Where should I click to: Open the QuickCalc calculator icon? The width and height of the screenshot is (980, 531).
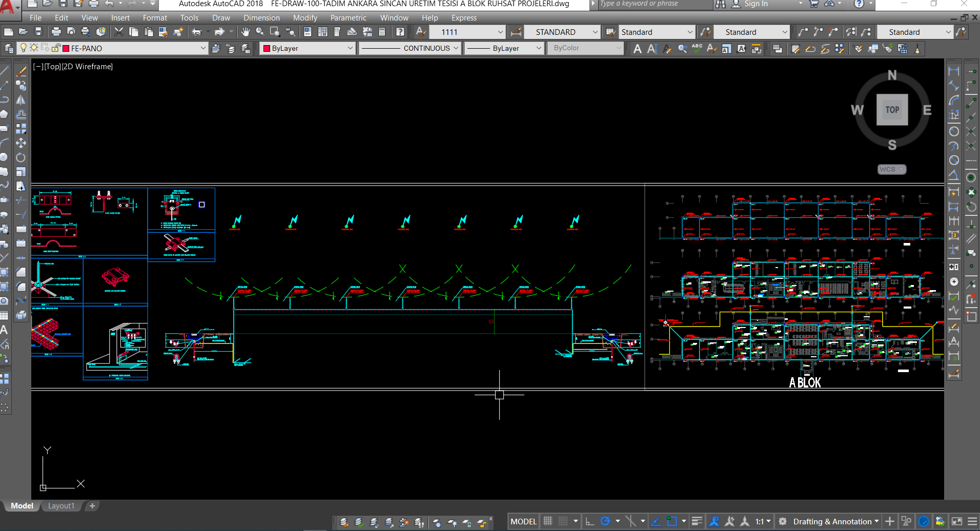point(382,32)
